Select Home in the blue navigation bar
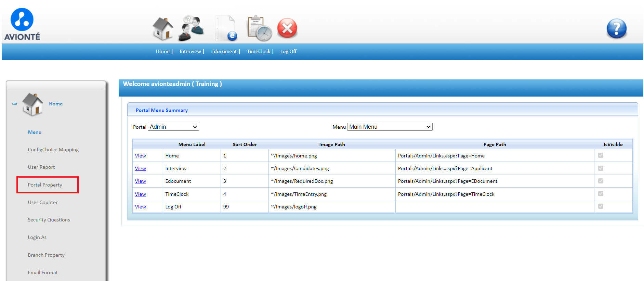This screenshot has height=281, width=644. (163, 51)
